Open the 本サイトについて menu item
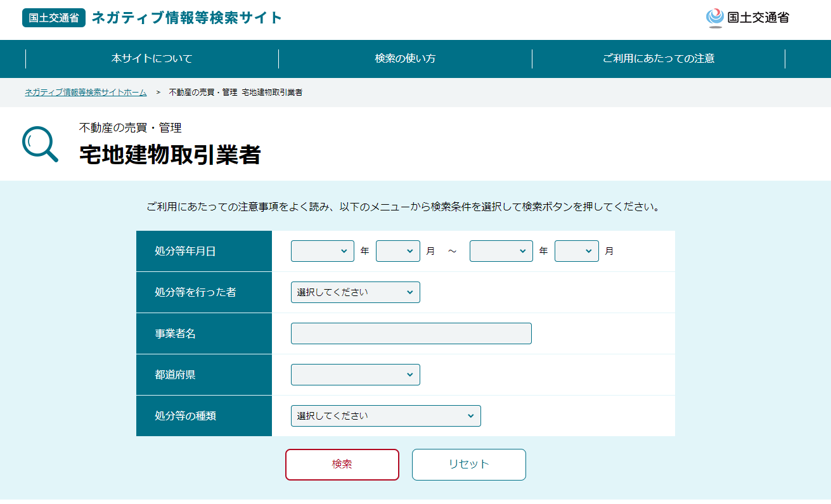Image resolution: width=831 pixels, height=504 pixels. (151, 58)
